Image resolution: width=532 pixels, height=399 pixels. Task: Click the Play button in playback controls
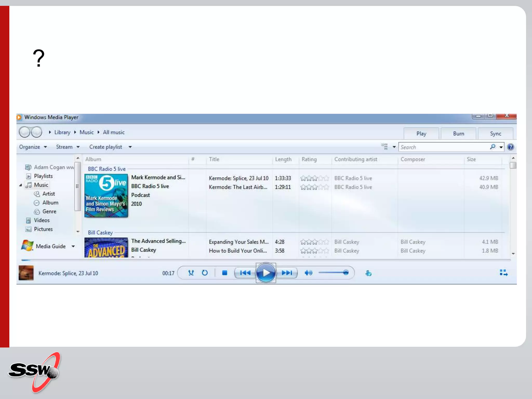[x=266, y=273]
